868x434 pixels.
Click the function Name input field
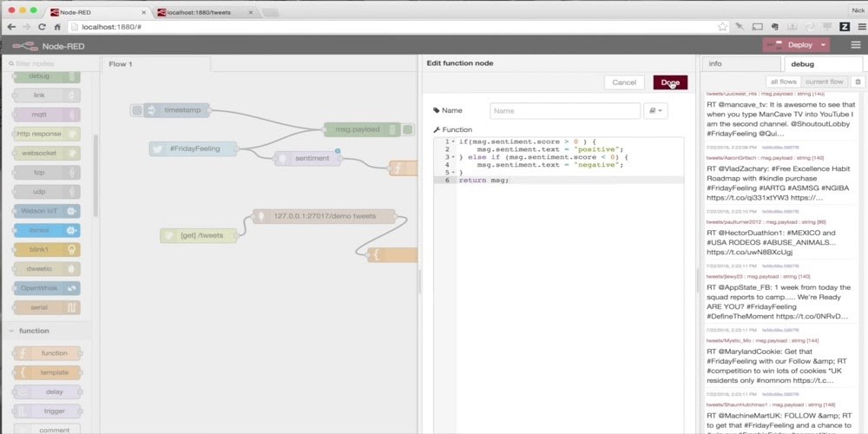564,110
